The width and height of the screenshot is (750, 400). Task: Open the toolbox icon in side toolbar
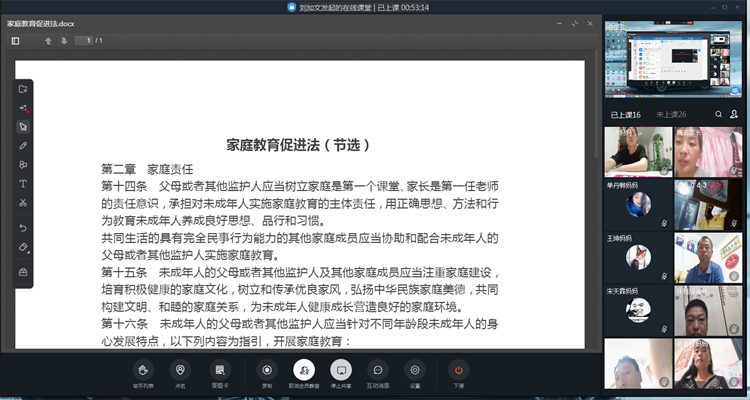coord(23,272)
